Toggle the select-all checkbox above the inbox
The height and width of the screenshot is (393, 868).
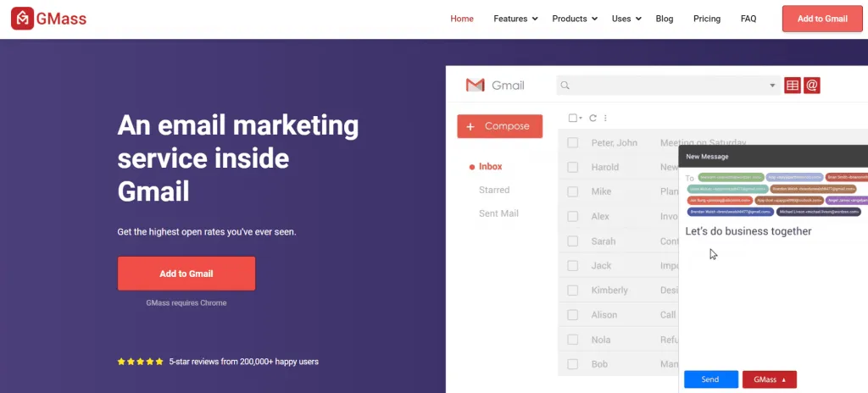[573, 118]
